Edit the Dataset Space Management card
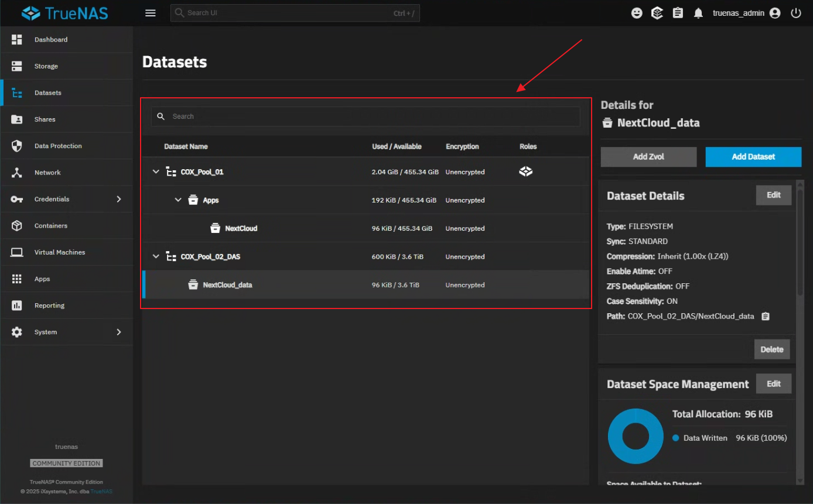Viewport: 813px width, 504px height. pos(774,384)
